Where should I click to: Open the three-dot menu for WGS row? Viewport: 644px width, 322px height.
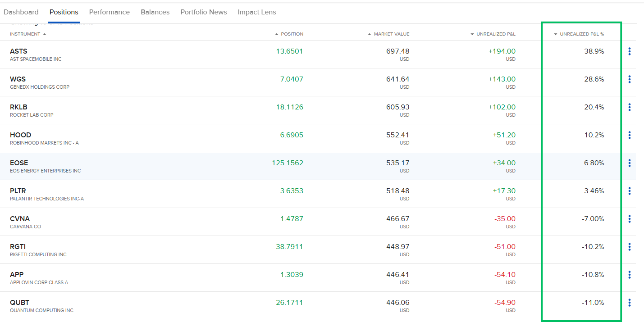(629, 79)
